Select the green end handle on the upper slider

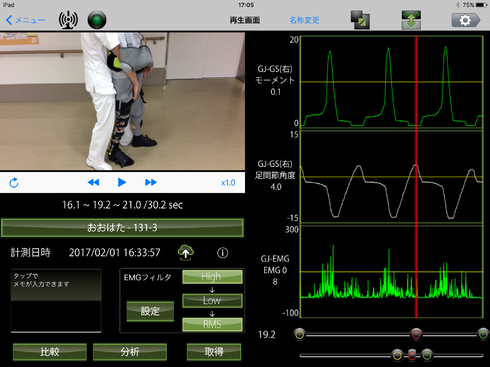click(483, 334)
